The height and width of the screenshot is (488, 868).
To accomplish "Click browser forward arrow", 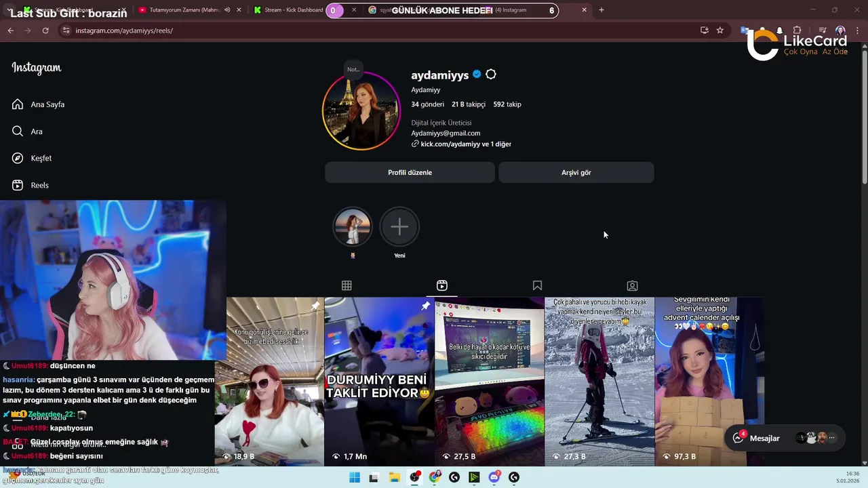I will coord(27,30).
